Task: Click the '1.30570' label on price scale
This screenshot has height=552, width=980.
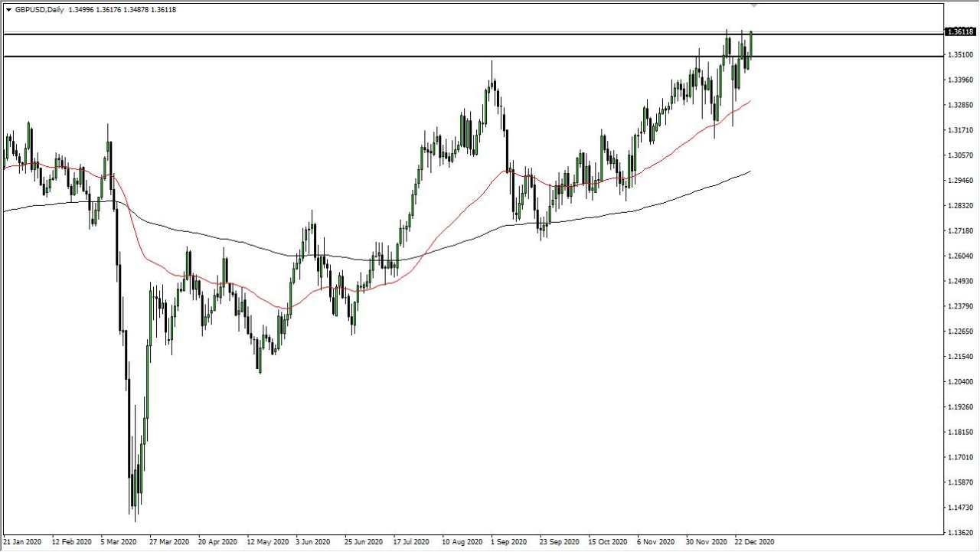Action: pyautogui.click(x=961, y=155)
